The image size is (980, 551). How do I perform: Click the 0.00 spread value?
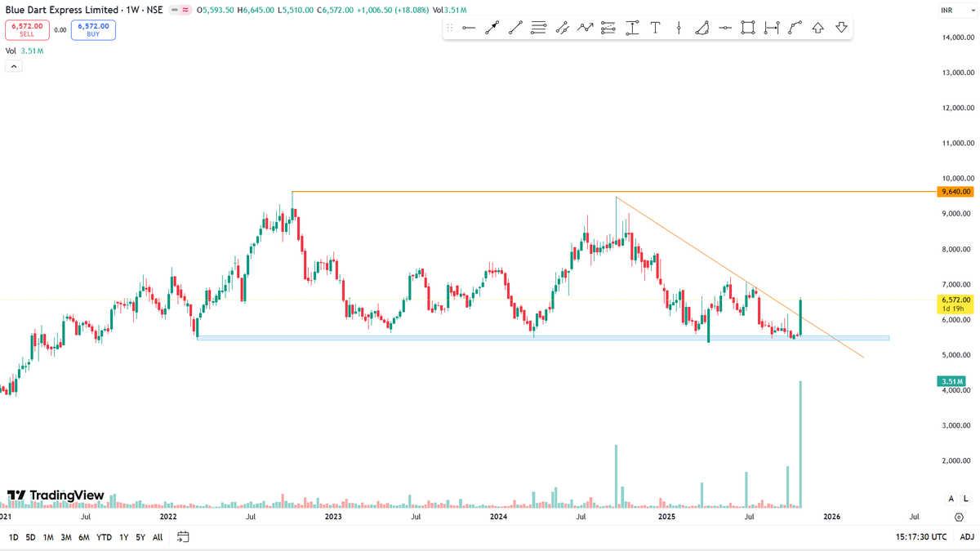pos(60,30)
